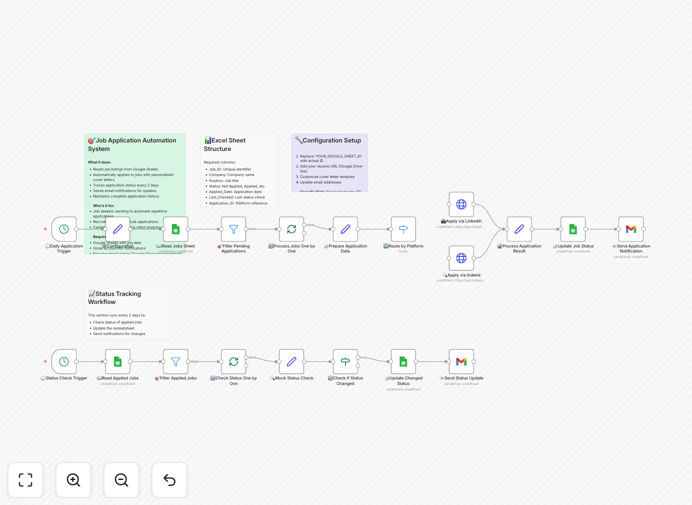Click the 'Status Check Trigger' label
Image resolution: width=692 pixels, height=505 pixels.
click(x=64, y=378)
